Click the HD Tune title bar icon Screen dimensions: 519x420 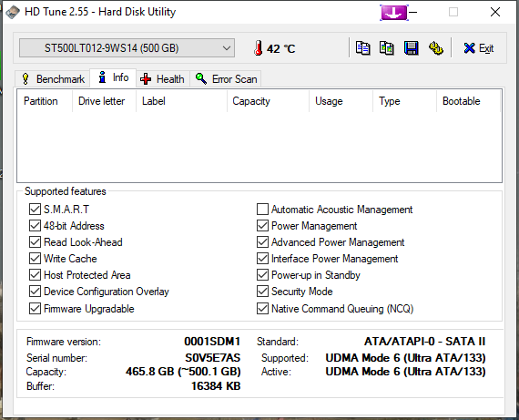pos(13,12)
